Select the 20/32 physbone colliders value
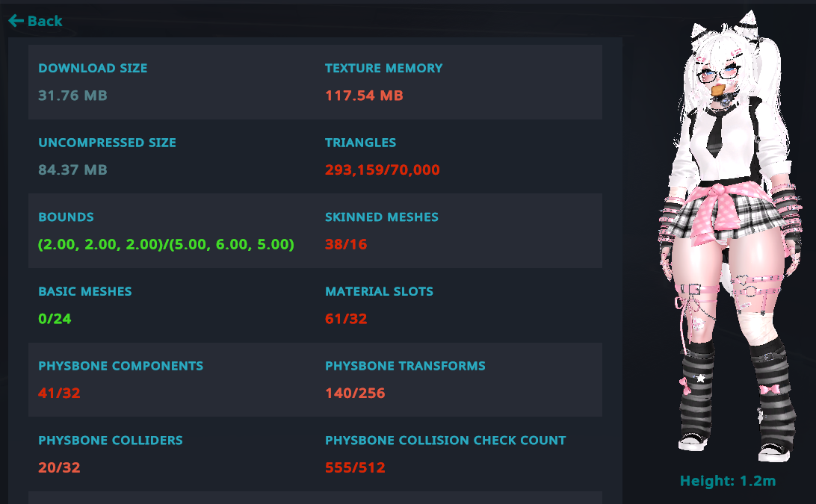Image resolution: width=816 pixels, height=504 pixels. click(59, 467)
